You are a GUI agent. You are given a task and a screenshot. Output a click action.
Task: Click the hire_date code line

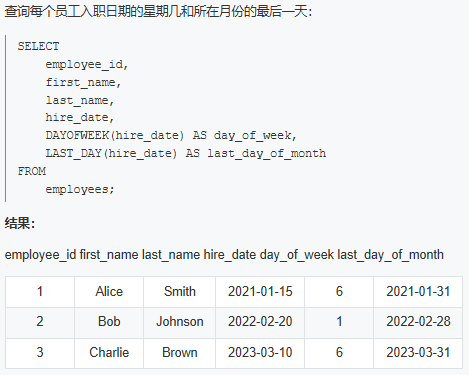pos(80,117)
